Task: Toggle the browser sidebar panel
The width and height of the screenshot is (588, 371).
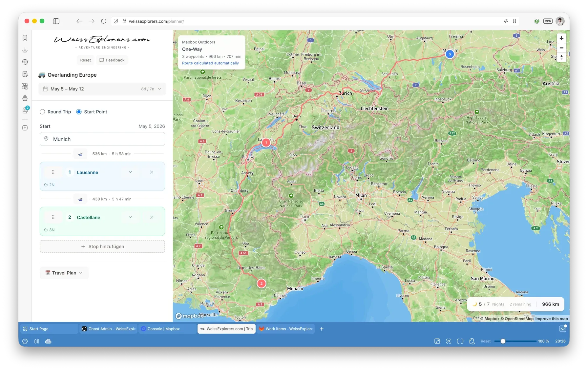Action: click(x=56, y=21)
